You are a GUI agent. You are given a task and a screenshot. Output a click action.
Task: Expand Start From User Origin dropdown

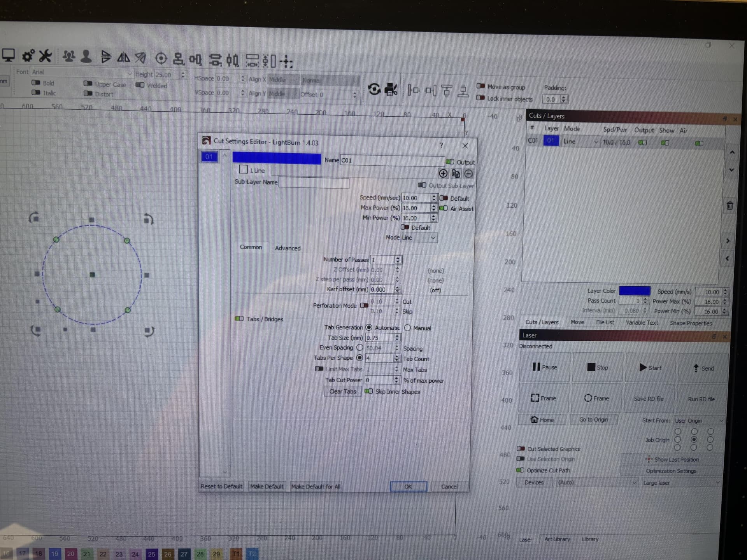click(x=699, y=421)
